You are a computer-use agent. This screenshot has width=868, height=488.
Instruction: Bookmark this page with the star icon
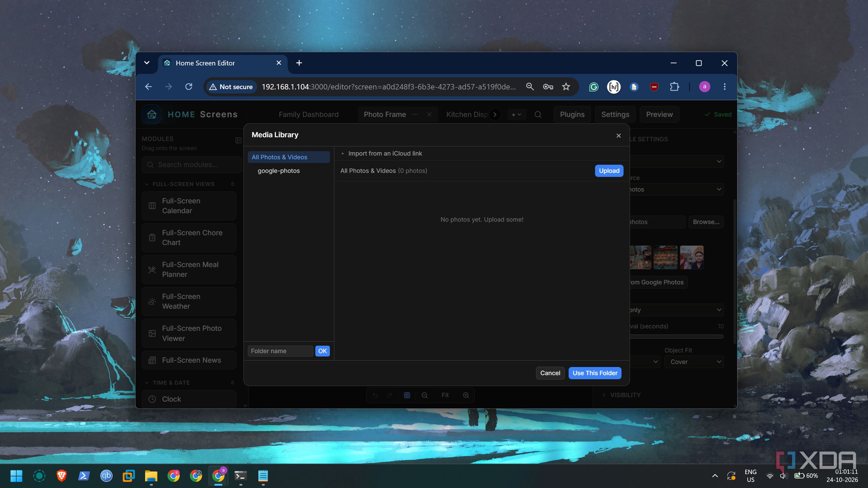[566, 87]
